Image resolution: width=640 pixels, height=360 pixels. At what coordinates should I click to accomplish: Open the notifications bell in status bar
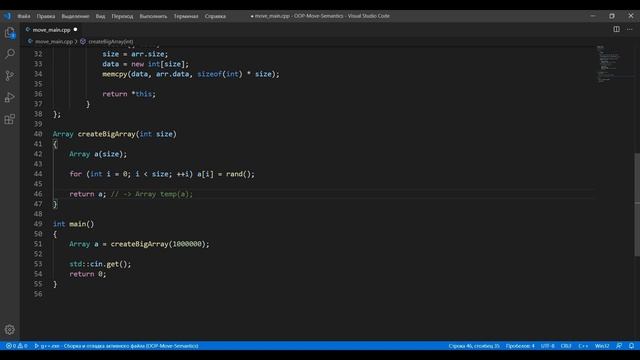pos(631,346)
